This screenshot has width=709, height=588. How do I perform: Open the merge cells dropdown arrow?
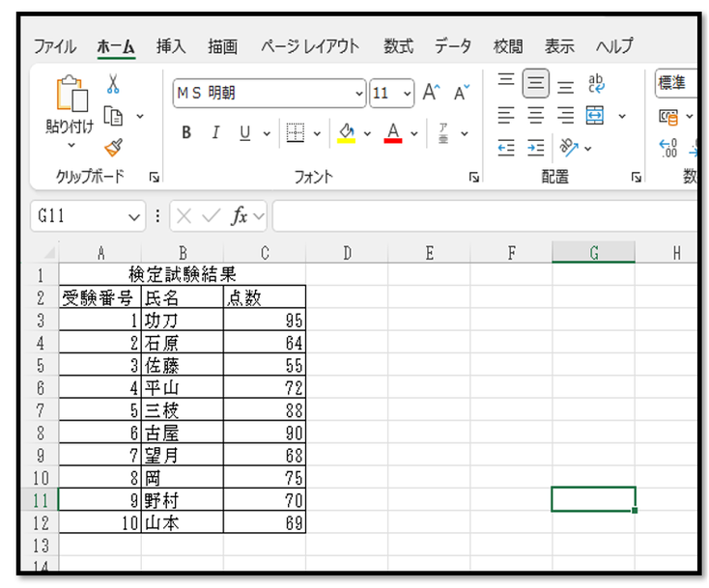(x=622, y=117)
